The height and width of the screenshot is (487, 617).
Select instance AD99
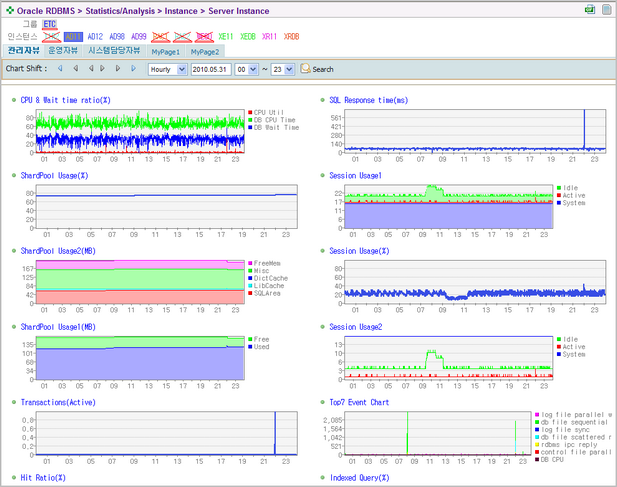[139, 37]
